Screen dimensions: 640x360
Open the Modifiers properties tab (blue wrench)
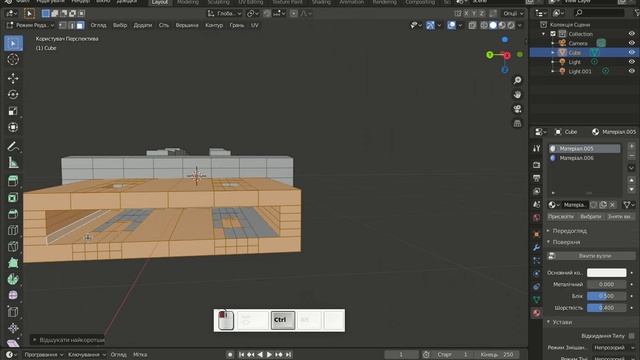536,247
